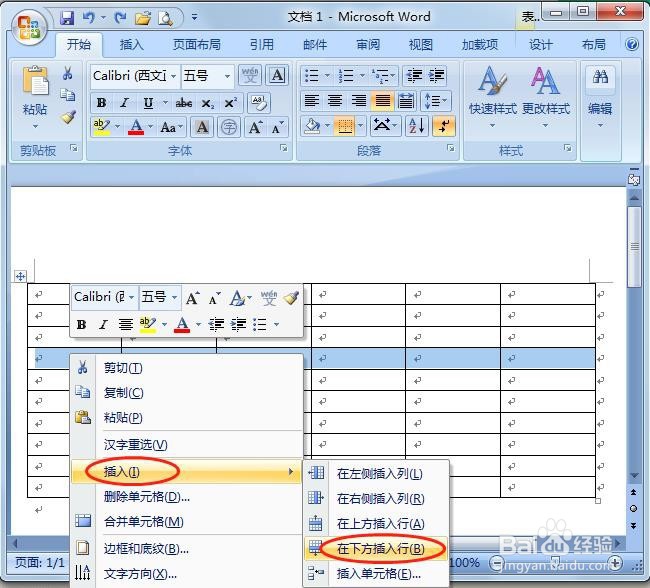Zoom out with the minus button
Image resolution: width=650 pixels, height=588 pixels.
[497, 563]
